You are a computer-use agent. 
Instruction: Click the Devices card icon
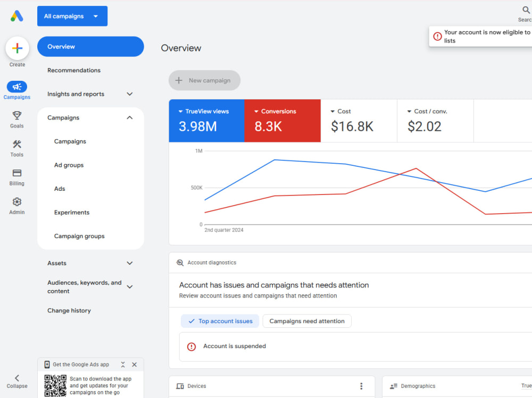click(180, 386)
